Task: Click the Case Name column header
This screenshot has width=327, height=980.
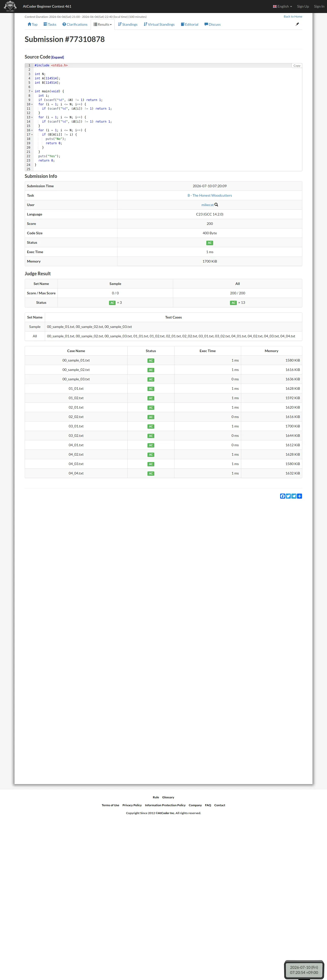Action: point(76,351)
